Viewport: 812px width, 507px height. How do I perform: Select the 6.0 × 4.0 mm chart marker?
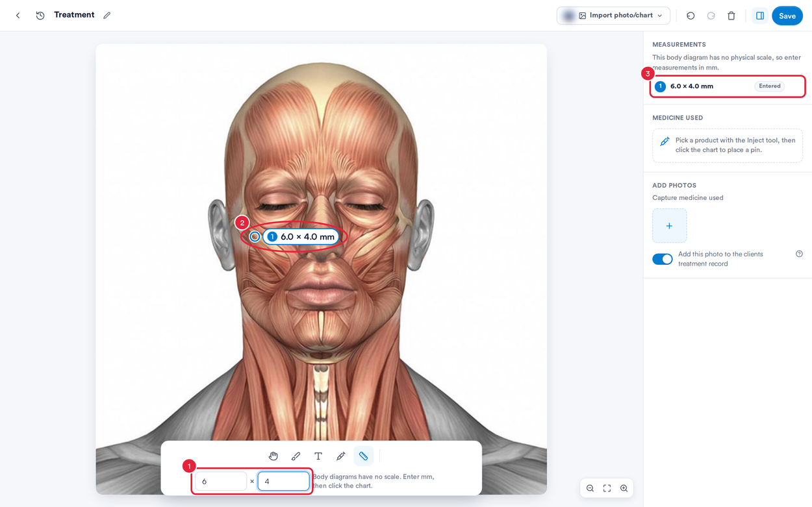pyautogui.click(x=301, y=237)
